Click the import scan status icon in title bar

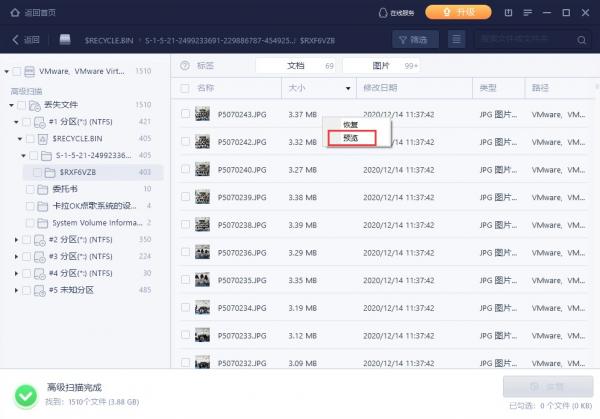[508, 13]
